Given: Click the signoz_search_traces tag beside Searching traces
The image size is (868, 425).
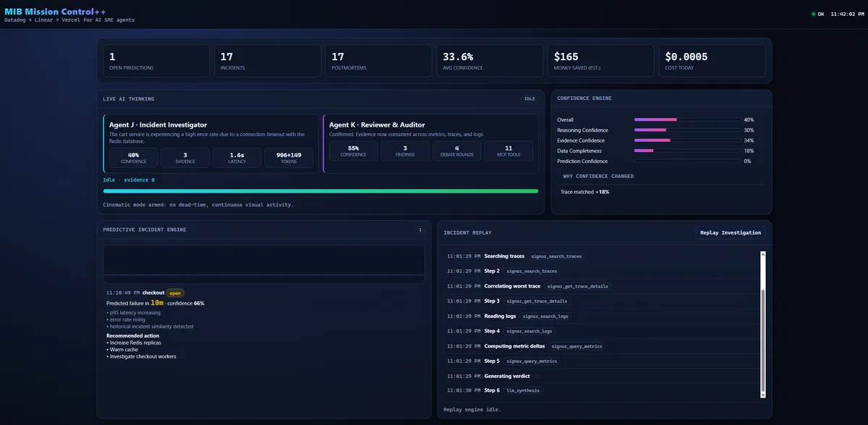Looking at the screenshot, I should pyautogui.click(x=556, y=256).
